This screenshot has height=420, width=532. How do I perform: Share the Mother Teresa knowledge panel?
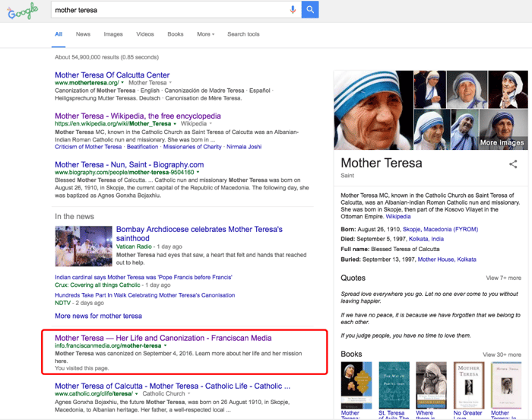[513, 164]
